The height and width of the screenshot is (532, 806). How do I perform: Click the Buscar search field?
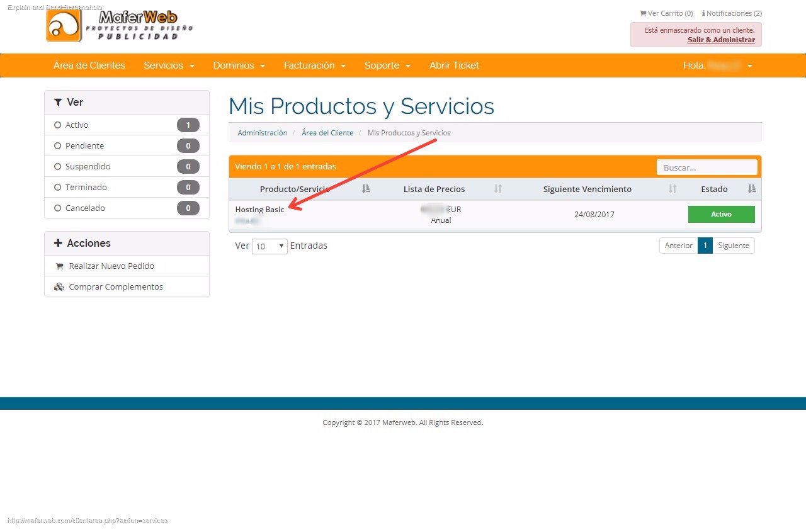coord(706,168)
